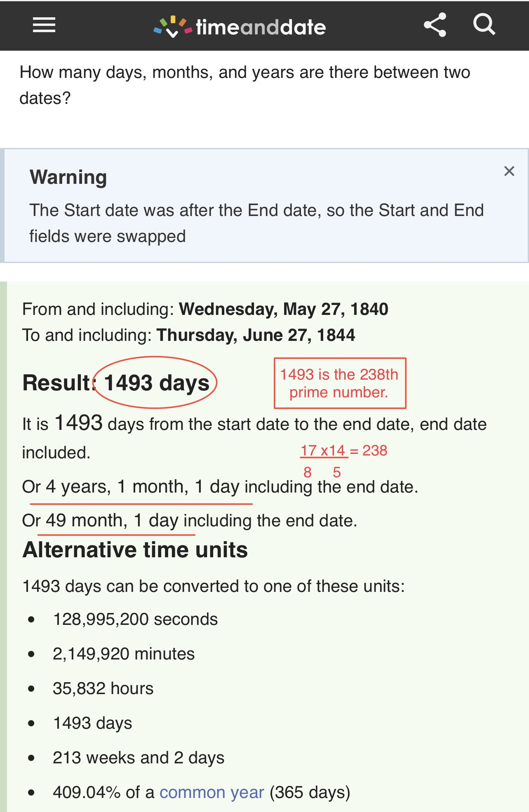Click the circled 1493 days result

(156, 383)
